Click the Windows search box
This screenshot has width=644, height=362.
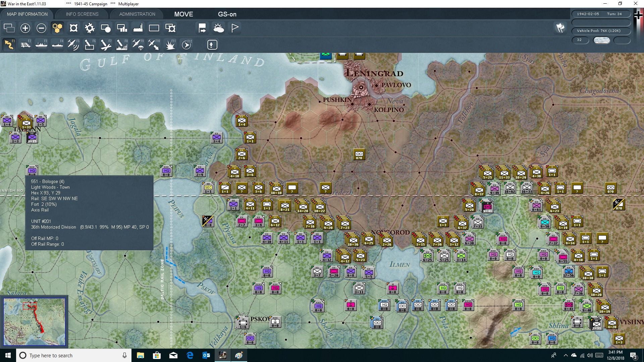click(74, 355)
